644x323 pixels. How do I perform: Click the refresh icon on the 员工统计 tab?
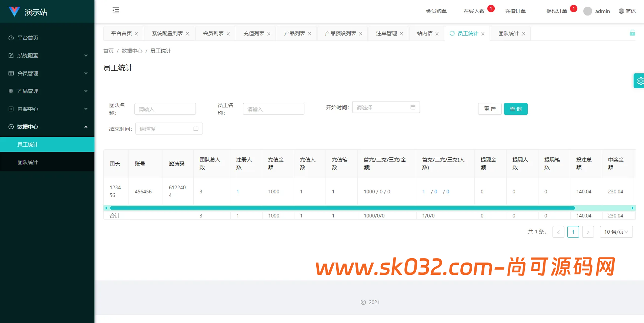click(x=452, y=33)
